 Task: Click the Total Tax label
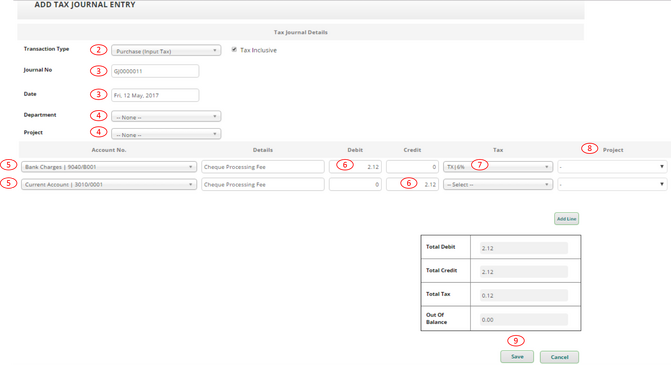438,294
